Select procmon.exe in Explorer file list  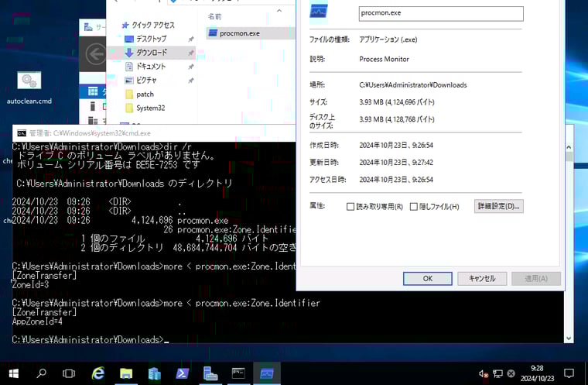pos(239,33)
